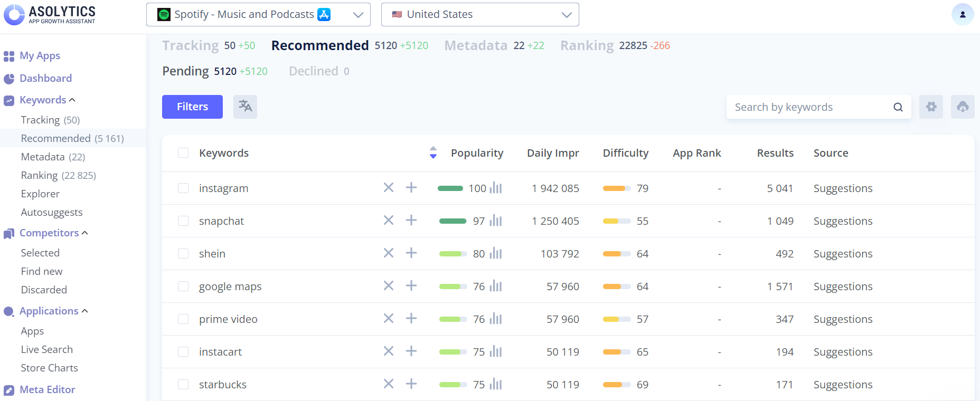Open the user profile avatar
This screenshot has width=980, height=401.
click(962, 14)
